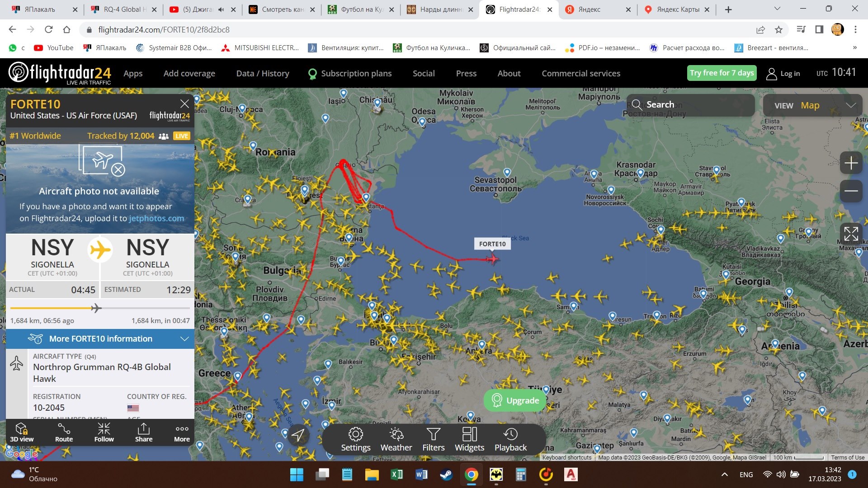
Task: Switch keyboard language from ENG
Action: (x=746, y=474)
